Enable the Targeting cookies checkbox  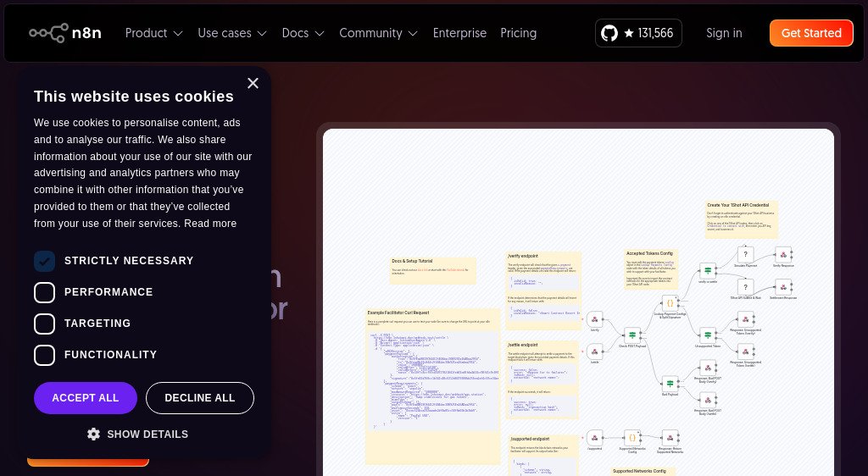click(x=44, y=324)
